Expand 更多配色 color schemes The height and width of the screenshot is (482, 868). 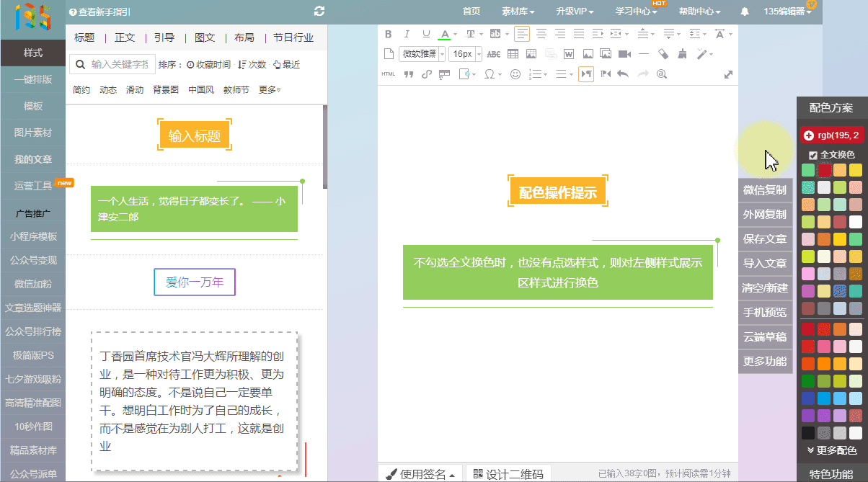pyautogui.click(x=831, y=450)
